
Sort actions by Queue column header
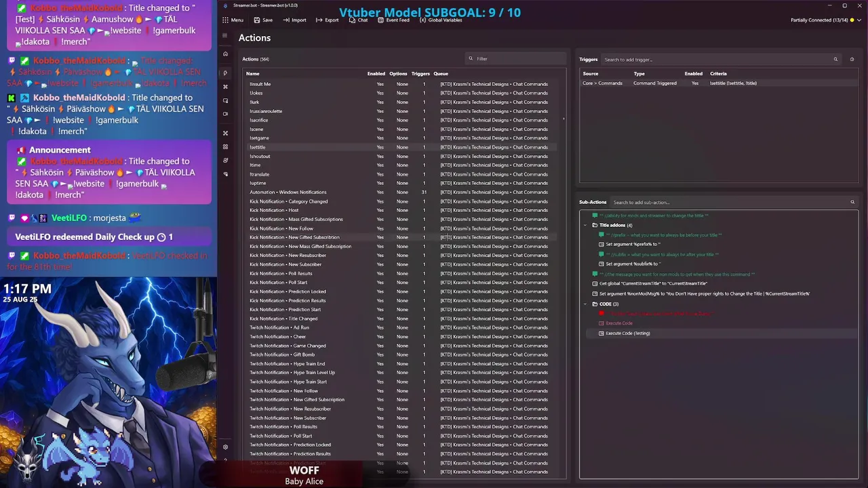[441, 73]
